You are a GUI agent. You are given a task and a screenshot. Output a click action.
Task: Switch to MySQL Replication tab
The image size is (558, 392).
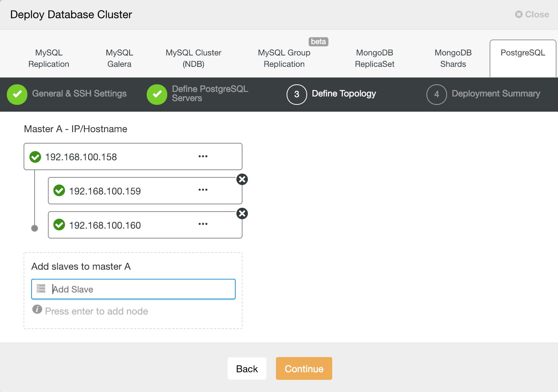pyautogui.click(x=49, y=58)
